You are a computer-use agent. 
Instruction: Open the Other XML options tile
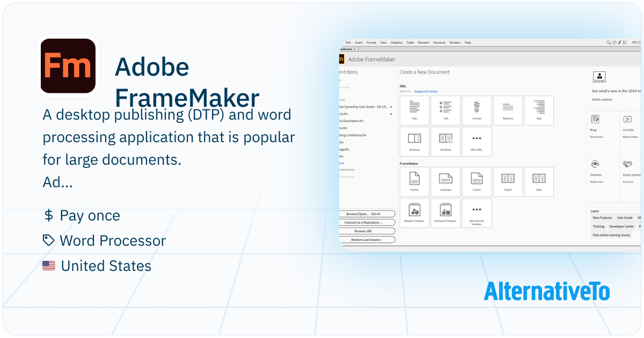point(477,142)
